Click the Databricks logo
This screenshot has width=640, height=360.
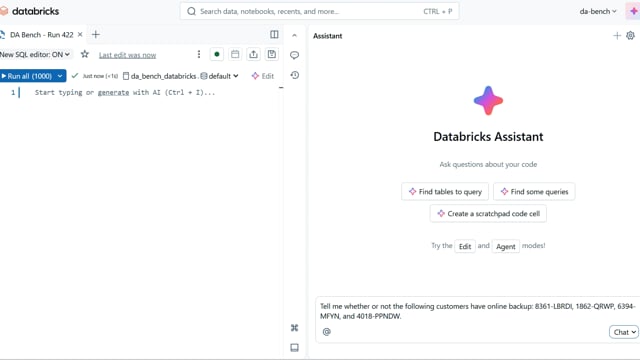tap(30, 11)
